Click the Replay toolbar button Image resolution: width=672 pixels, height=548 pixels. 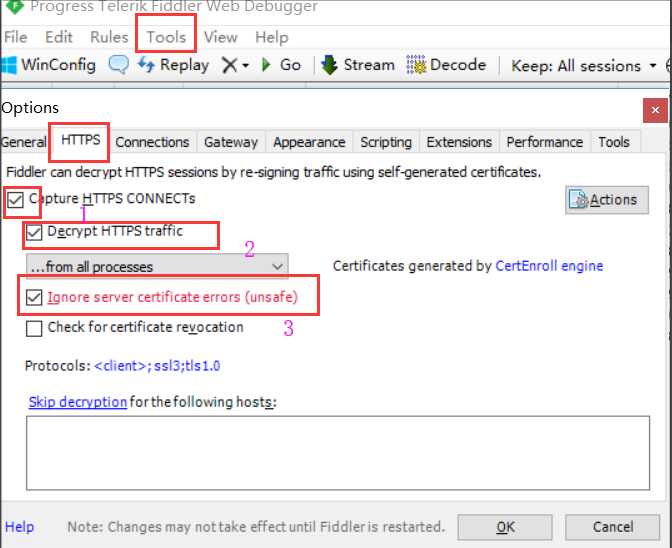(x=173, y=65)
